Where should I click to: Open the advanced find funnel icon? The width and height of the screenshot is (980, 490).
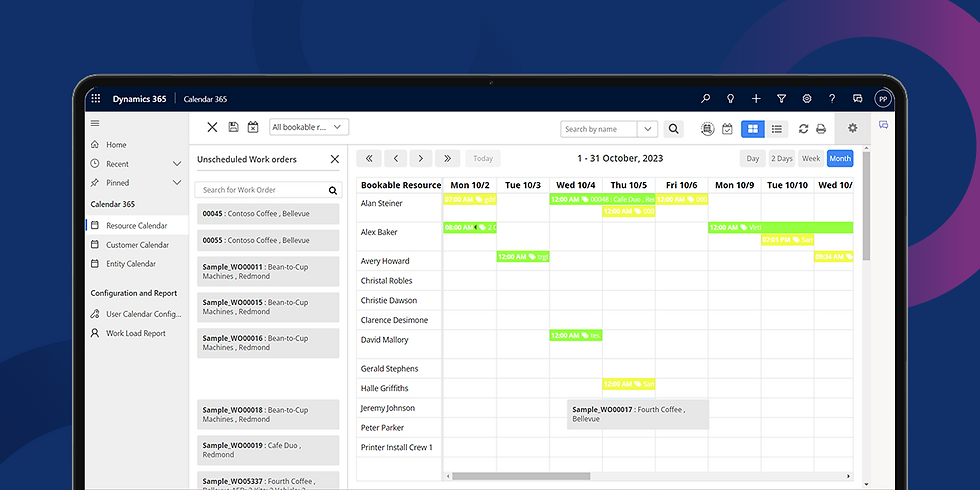pos(781,99)
